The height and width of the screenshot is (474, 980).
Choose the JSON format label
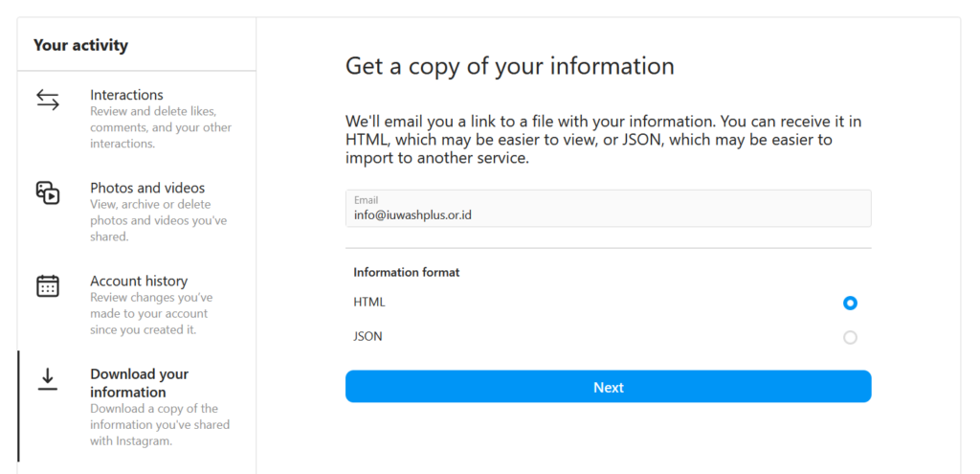point(367,337)
